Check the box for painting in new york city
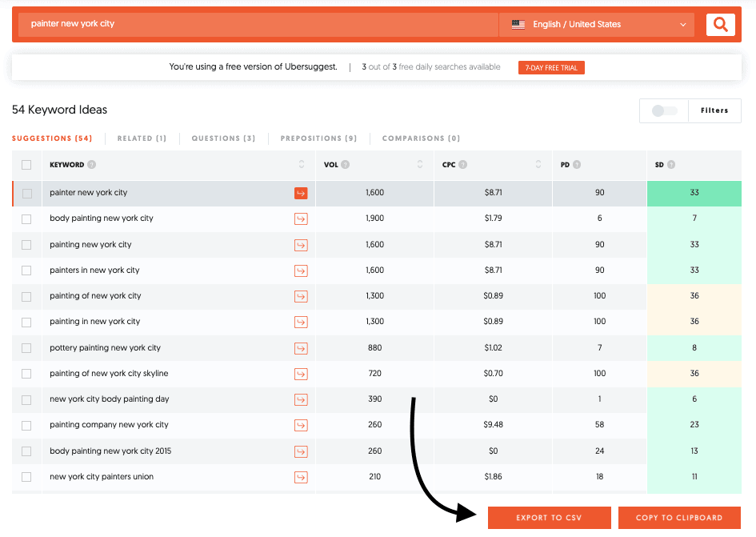Image resolution: width=756 pixels, height=537 pixels. (x=26, y=323)
